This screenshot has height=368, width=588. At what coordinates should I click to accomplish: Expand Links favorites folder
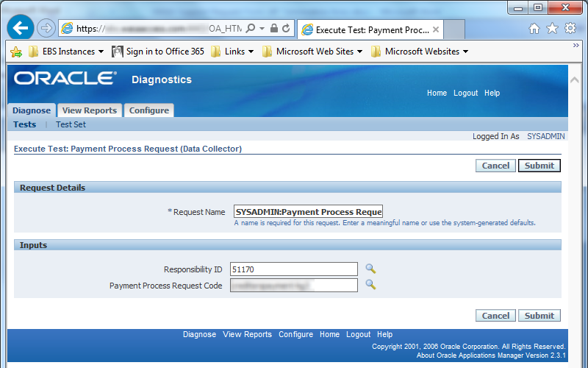pos(232,52)
